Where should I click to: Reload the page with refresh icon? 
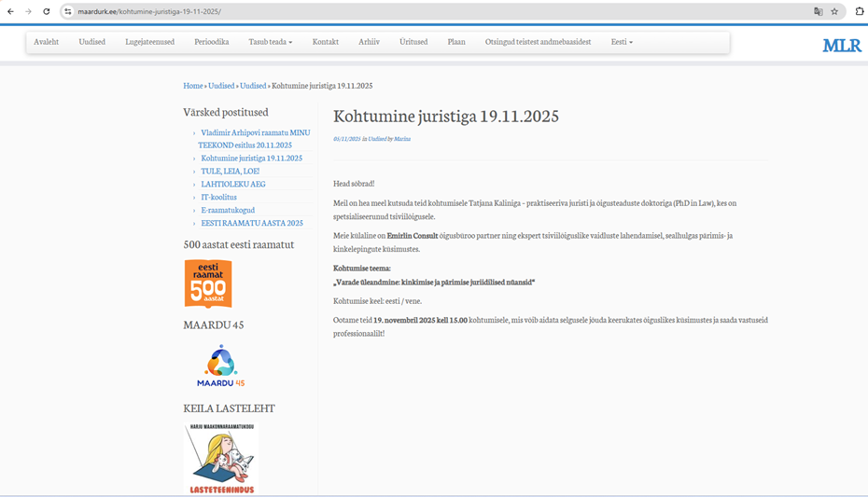pos(47,12)
